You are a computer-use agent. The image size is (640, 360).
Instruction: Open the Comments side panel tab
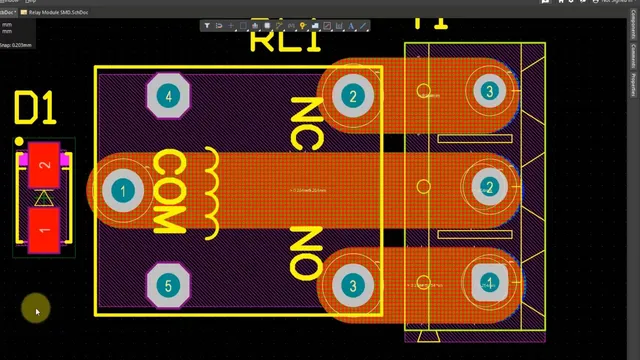click(x=633, y=56)
